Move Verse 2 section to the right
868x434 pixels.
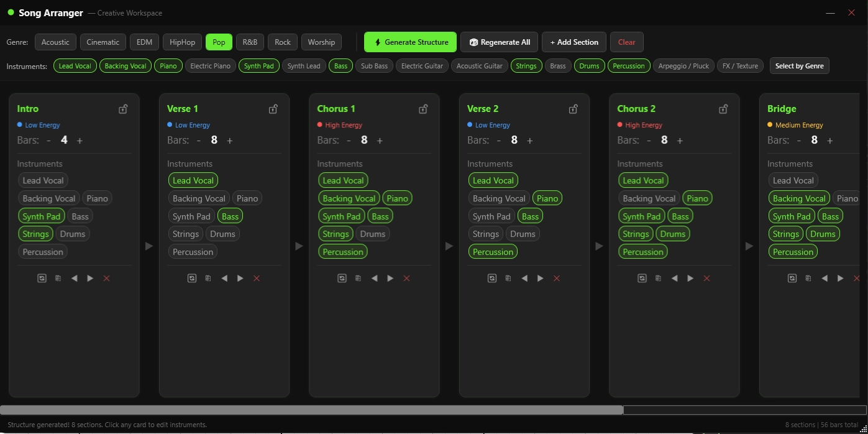(541, 278)
